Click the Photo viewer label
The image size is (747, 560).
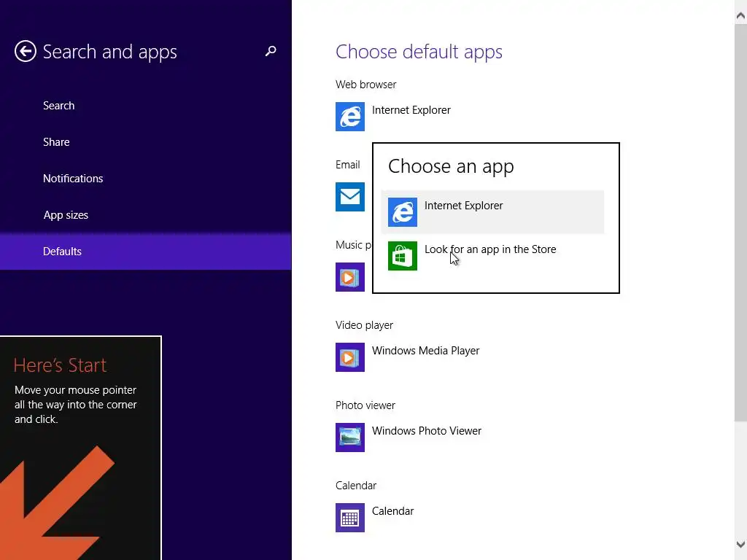(365, 405)
